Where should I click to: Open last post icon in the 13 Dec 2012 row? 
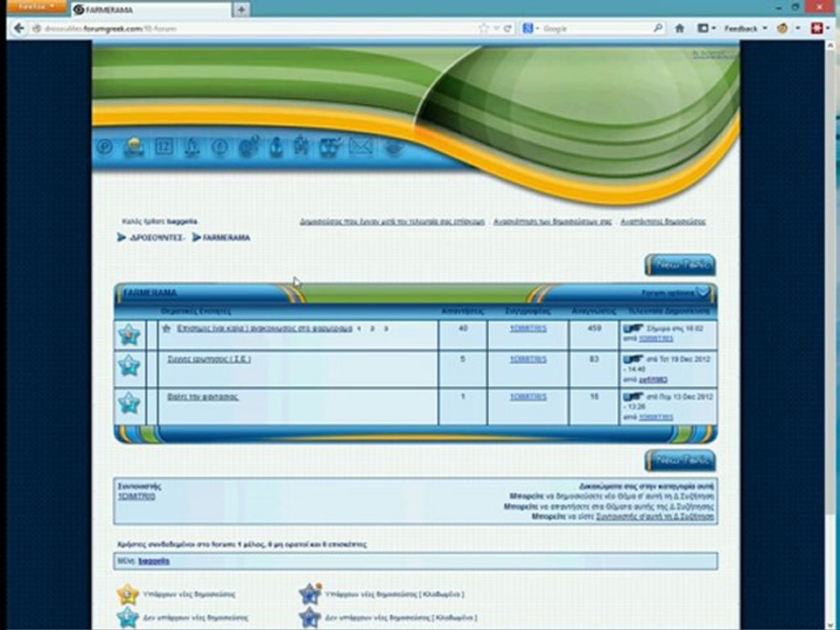633,397
